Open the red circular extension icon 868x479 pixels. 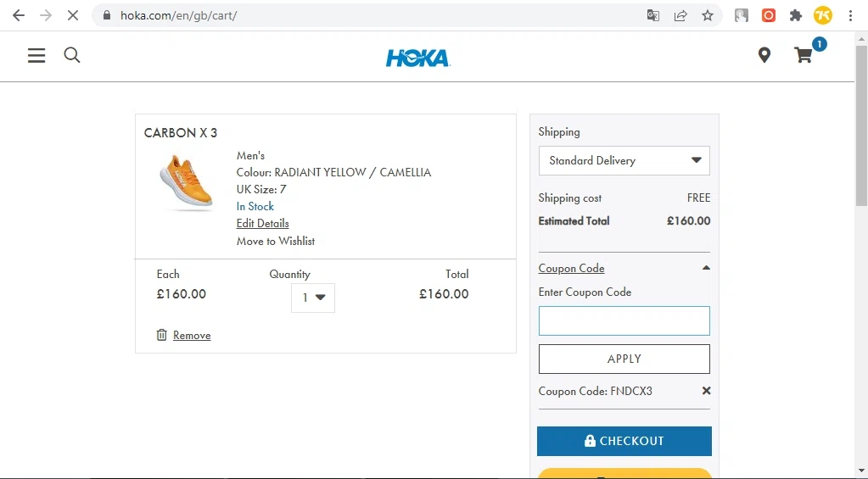pos(769,15)
